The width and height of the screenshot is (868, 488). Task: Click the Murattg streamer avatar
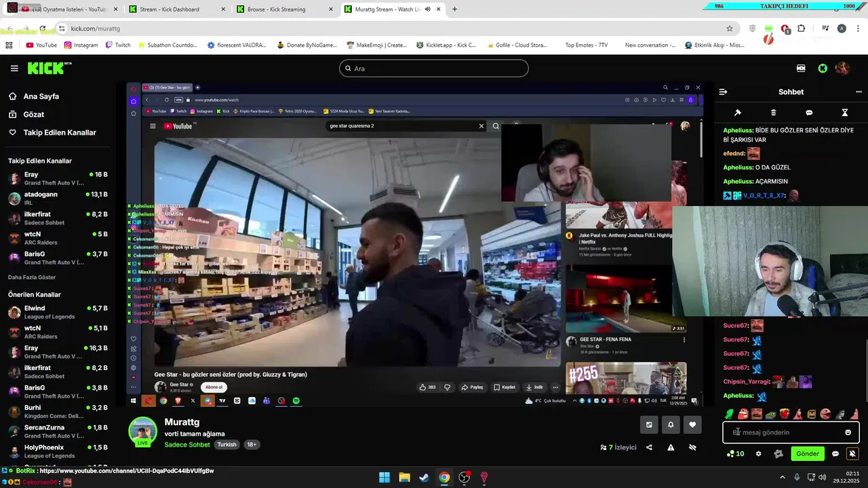coord(143,432)
